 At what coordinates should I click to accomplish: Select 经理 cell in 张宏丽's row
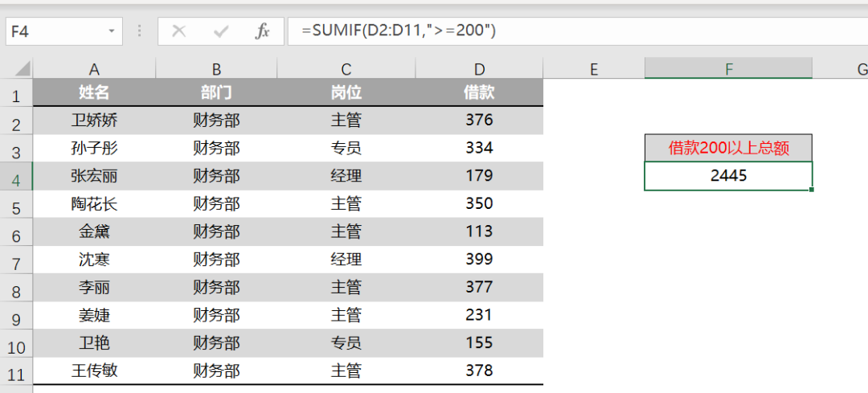coord(346,175)
